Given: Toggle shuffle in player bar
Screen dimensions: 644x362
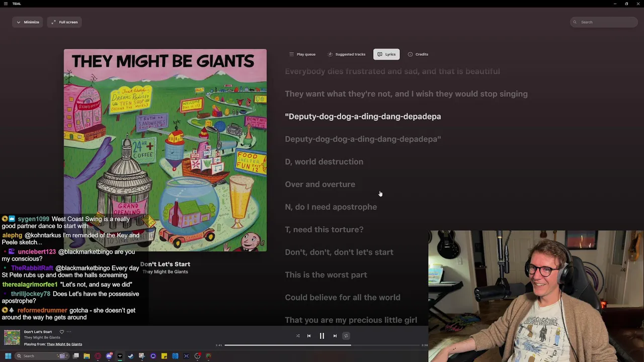Looking at the screenshot, I should (298, 336).
